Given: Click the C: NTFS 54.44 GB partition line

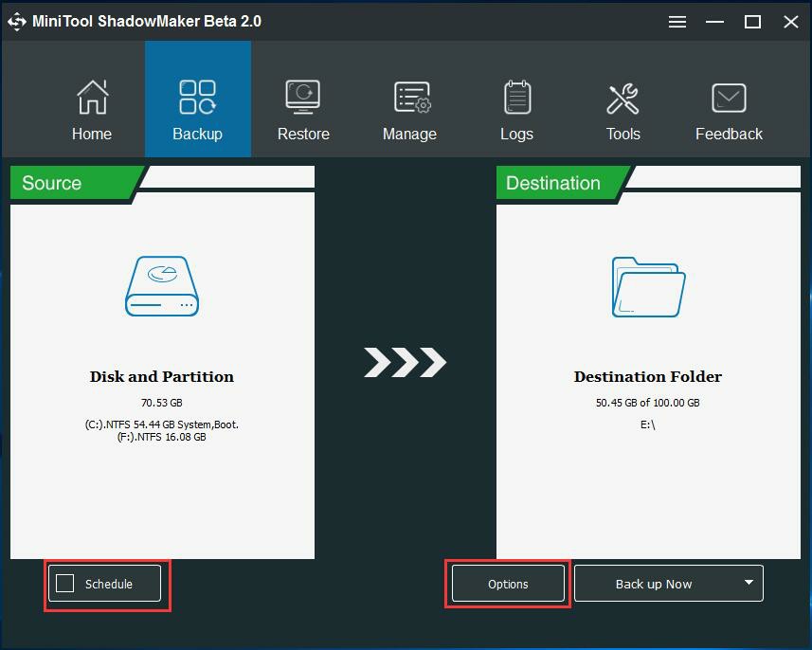Looking at the screenshot, I should 162,424.
